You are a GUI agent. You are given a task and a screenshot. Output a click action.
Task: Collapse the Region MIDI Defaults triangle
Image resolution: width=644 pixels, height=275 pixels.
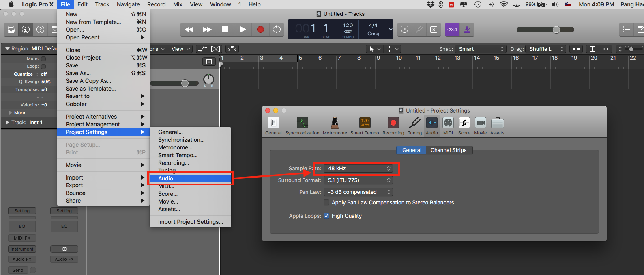click(x=7, y=48)
